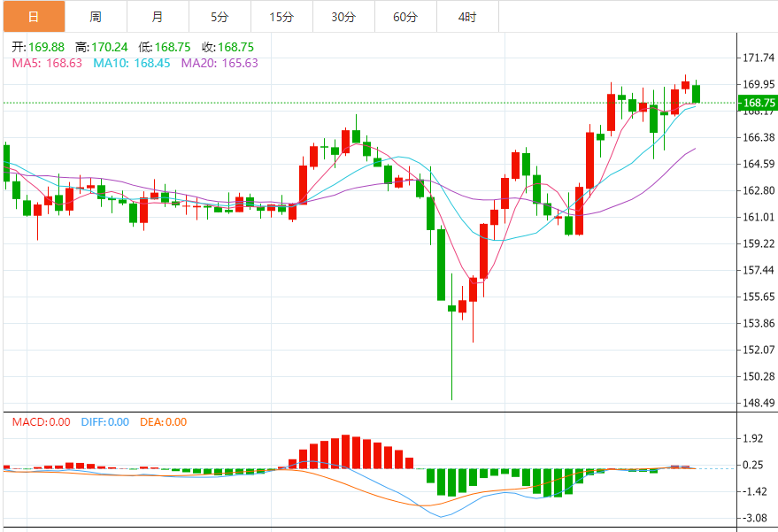The image size is (778, 532).
Task: Click the 161.01 price axis label
Action: click(x=759, y=217)
